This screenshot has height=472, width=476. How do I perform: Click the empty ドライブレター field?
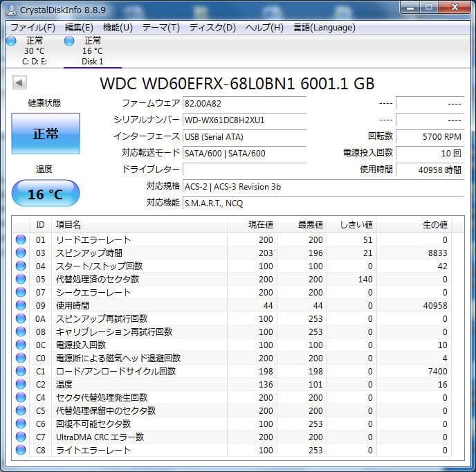point(244,170)
